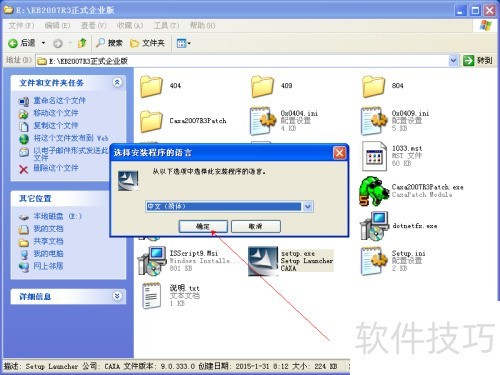
Task: Select the green Caxa2007R3Patch.exe icon
Action: 374,191
